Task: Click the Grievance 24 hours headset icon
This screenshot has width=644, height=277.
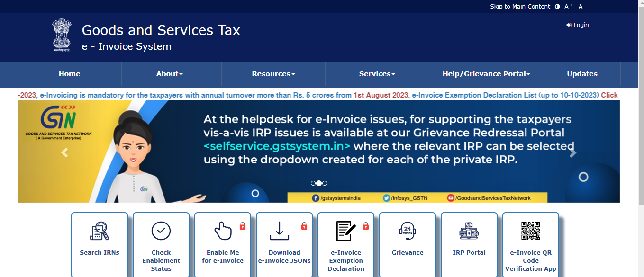Action: point(408,231)
